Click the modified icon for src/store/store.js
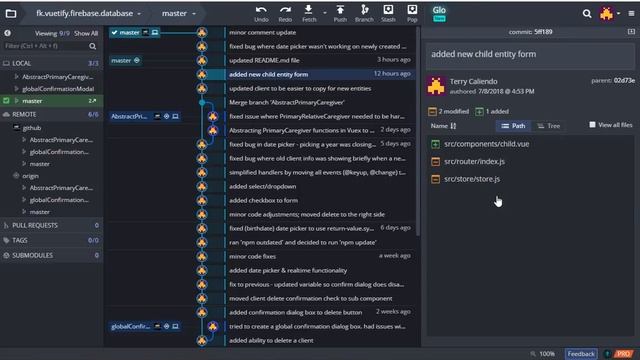This screenshot has height=360, width=640. pyautogui.click(x=436, y=179)
